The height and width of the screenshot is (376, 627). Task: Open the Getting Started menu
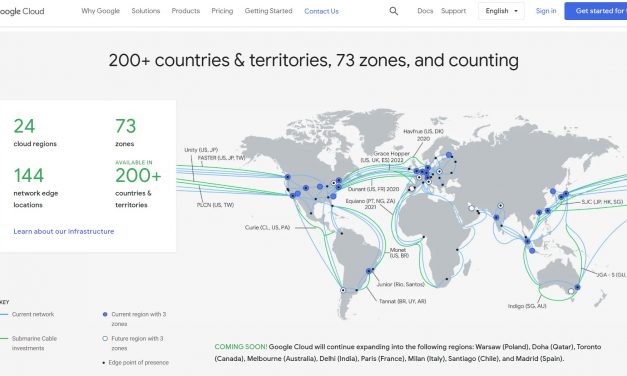(268, 11)
